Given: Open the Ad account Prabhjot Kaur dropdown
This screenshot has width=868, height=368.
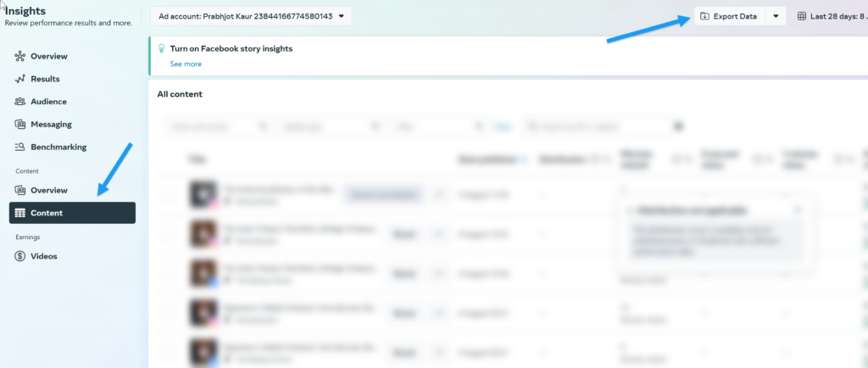Looking at the screenshot, I should [x=251, y=16].
